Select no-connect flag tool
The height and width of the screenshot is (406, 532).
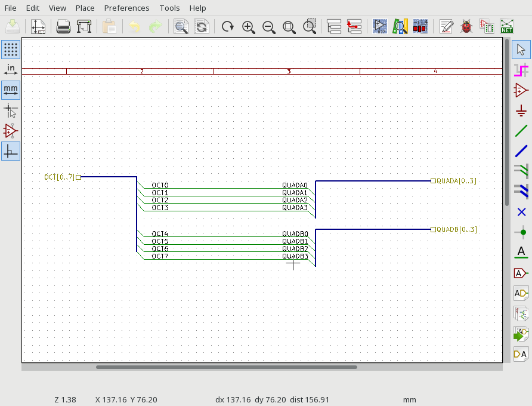click(521, 212)
